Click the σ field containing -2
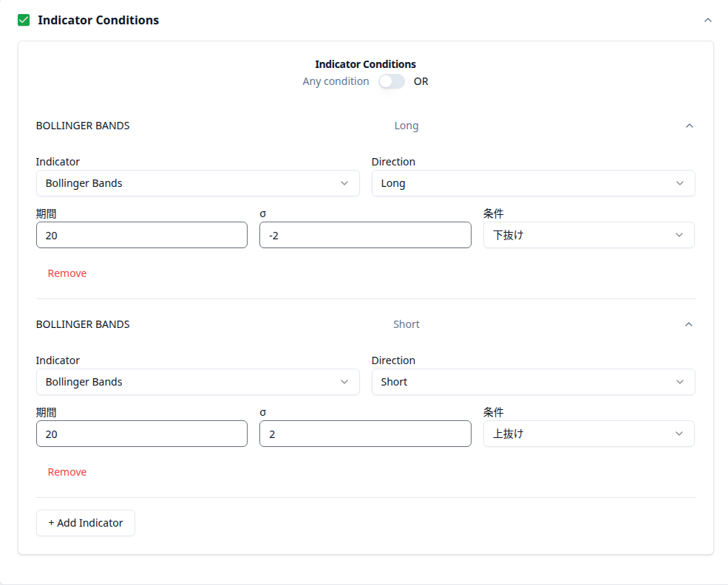 tap(365, 235)
